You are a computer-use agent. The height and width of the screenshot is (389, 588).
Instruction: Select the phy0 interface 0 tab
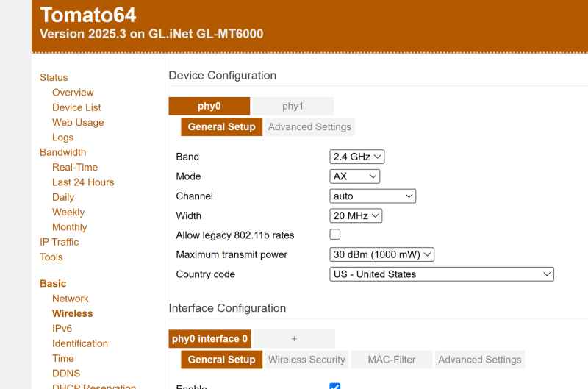click(209, 339)
